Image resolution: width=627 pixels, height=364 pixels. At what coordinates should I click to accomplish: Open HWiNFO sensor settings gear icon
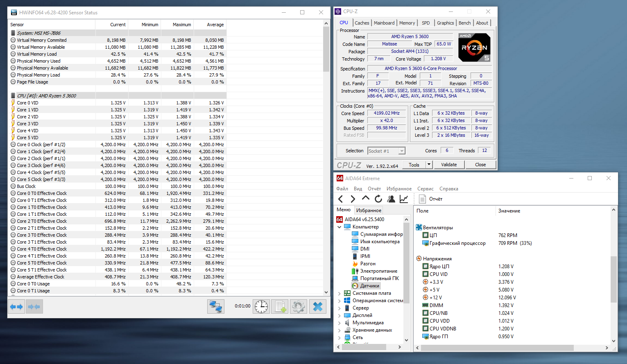[299, 307]
